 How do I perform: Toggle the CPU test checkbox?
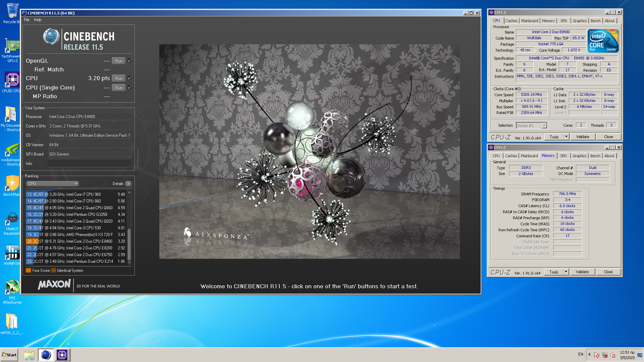[129, 78]
